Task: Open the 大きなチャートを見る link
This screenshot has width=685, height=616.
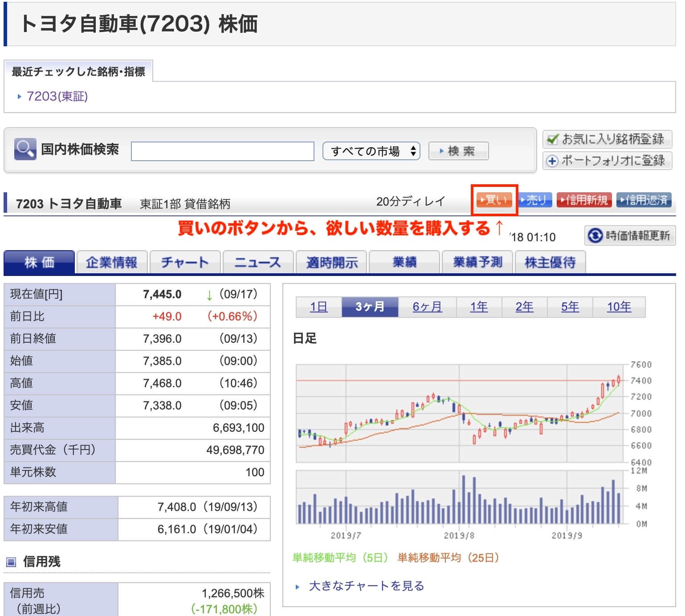Action: [366, 586]
